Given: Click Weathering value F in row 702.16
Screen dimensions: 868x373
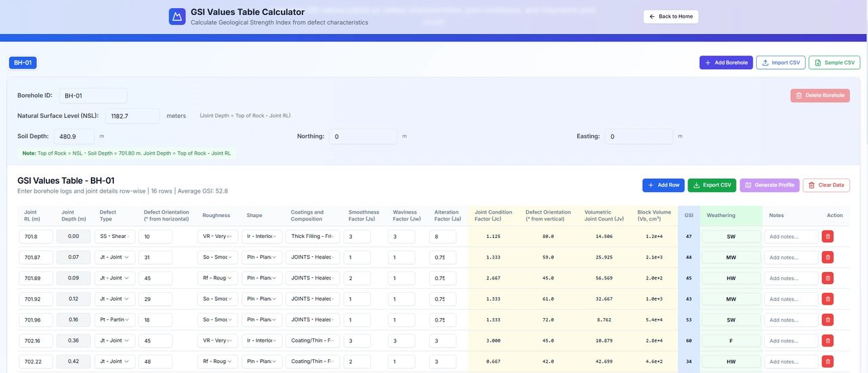Looking at the screenshot, I should tap(731, 341).
